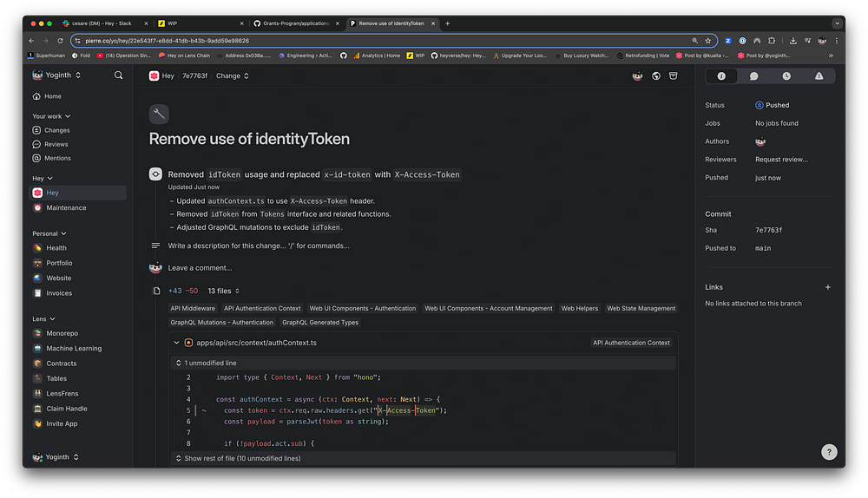The height and width of the screenshot is (498, 868).
Task: Click the Hey repository logo in breadcrumb
Action: [x=155, y=76]
